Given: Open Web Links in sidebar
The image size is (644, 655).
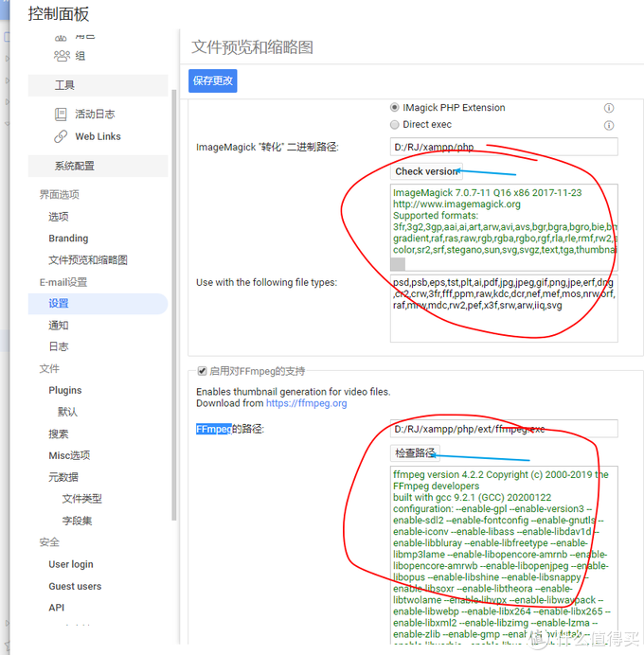Looking at the screenshot, I should pos(98,136).
